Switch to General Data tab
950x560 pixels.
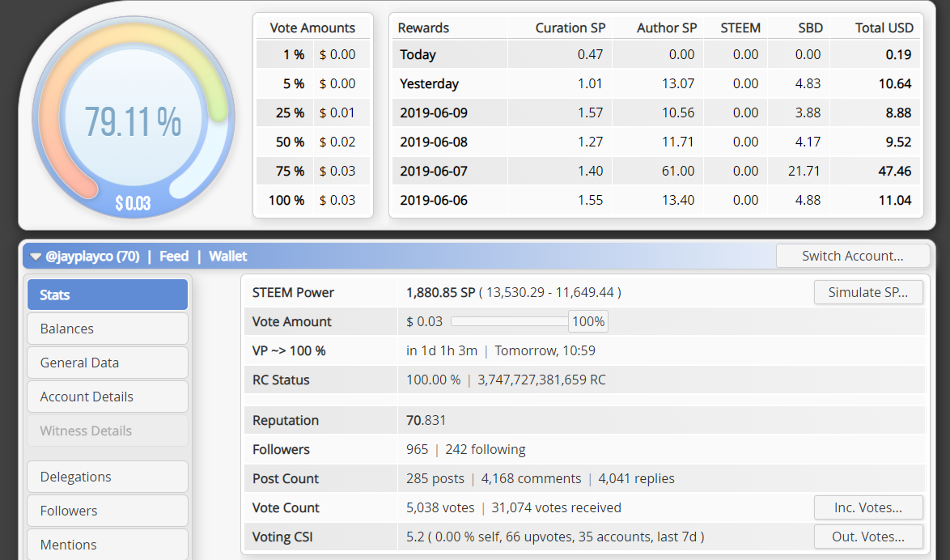[x=108, y=363]
